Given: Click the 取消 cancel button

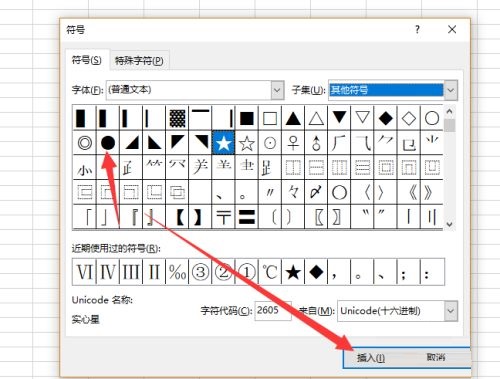Looking at the screenshot, I should click(x=436, y=357).
